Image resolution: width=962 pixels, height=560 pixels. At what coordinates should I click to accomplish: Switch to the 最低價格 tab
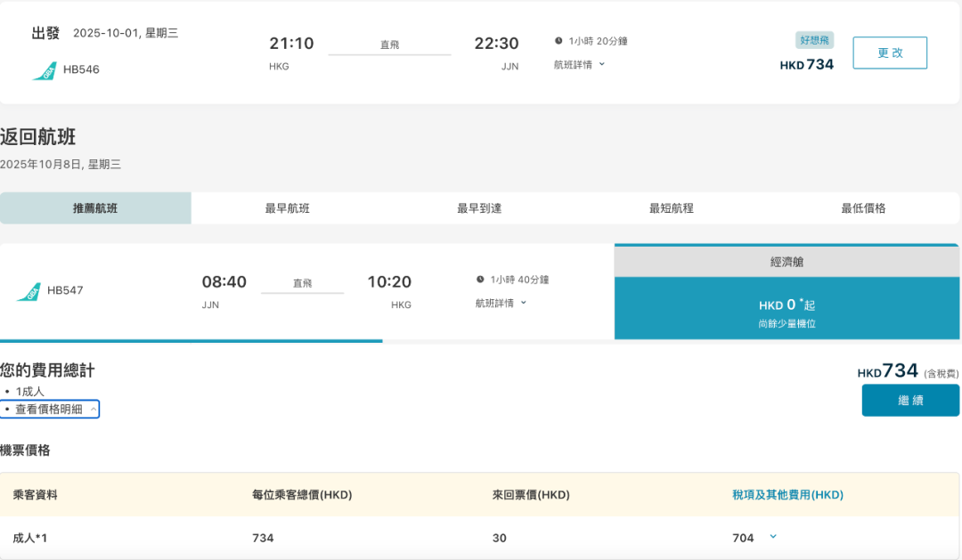coord(861,207)
